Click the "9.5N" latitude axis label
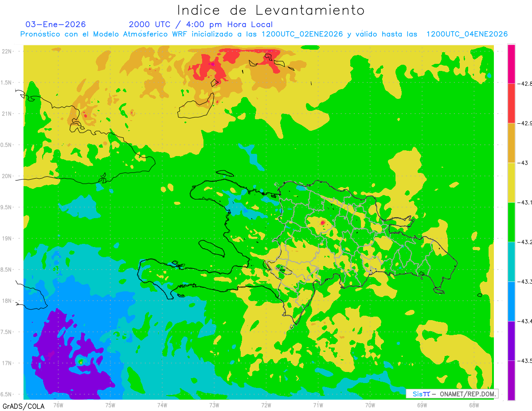The width and height of the screenshot is (532, 411). (x=7, y=207)
